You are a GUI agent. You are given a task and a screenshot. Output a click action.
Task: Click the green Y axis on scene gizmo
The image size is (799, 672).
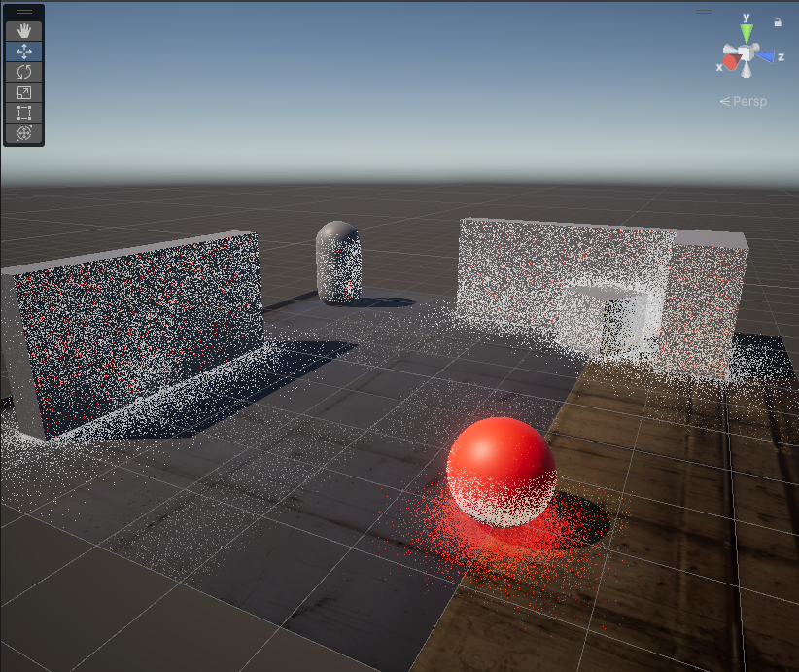point(747,32)
